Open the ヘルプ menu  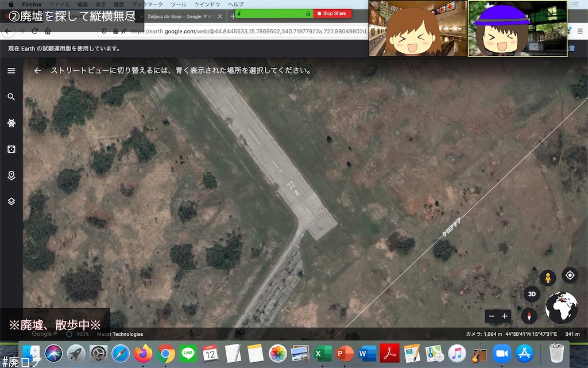pos(235,5)
